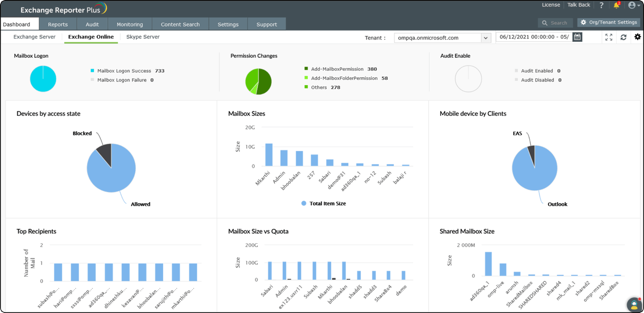The width and height of the screenshot is (644, 313).
Task: Open the Help menu
Action: 602,5
